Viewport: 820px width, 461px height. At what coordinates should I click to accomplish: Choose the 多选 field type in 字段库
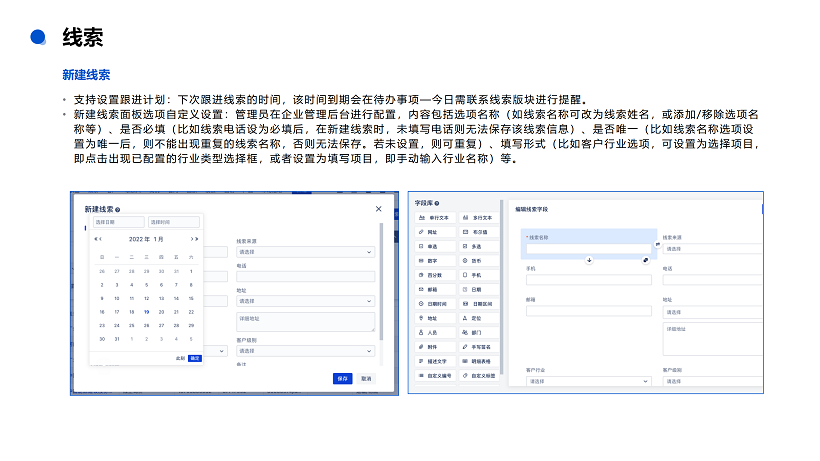(x=479, y=246)
